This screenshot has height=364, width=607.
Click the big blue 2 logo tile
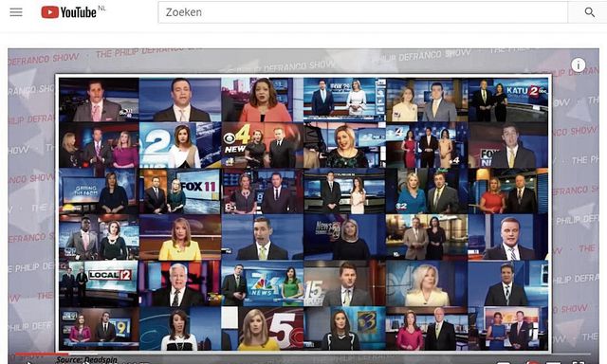coord(179,145)
